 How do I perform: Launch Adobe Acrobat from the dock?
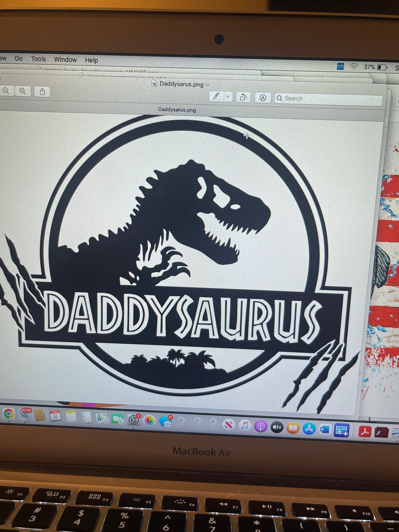[x=364, y=432]
